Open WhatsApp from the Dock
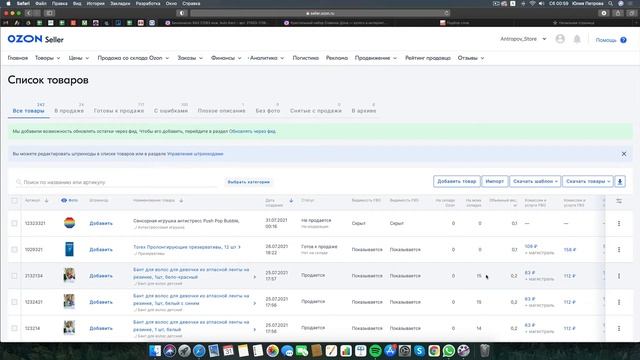This screenshot has width=640, height=360. (449, 351)
